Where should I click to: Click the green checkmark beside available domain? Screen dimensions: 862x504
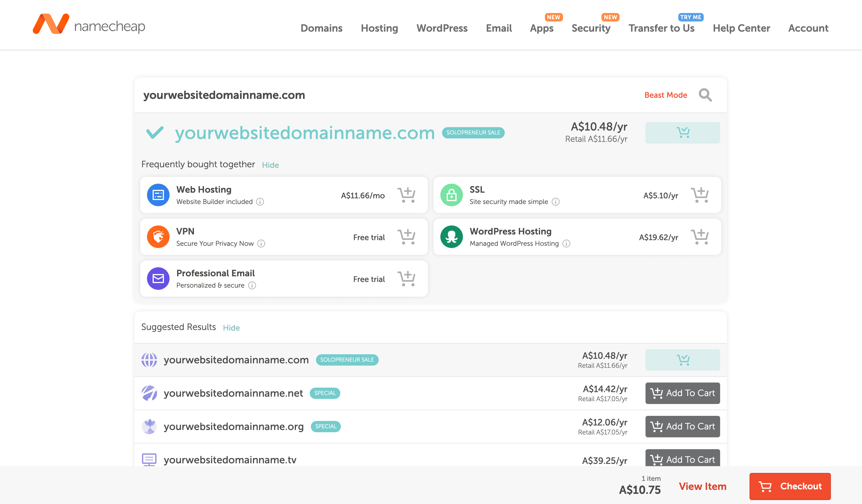click(x=155, y=132)
